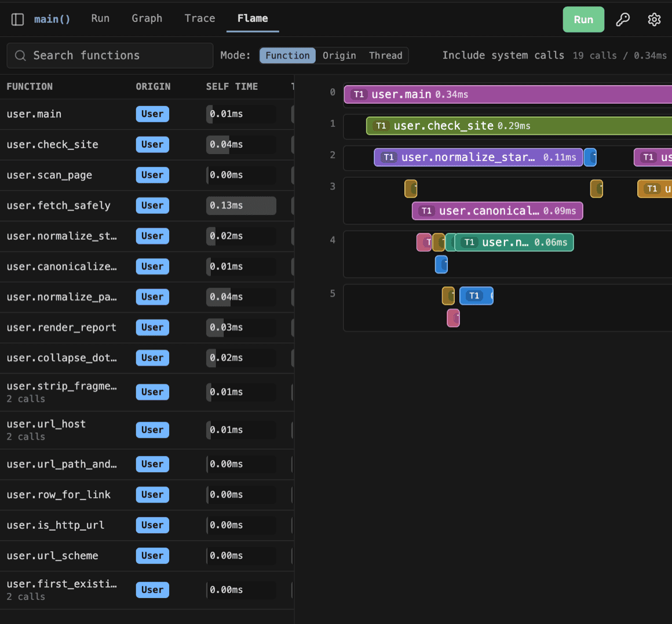This screenshot has height=624, width=672.
Task: Click T1 badge on user.canonical bar
Action: click(426, 211)
